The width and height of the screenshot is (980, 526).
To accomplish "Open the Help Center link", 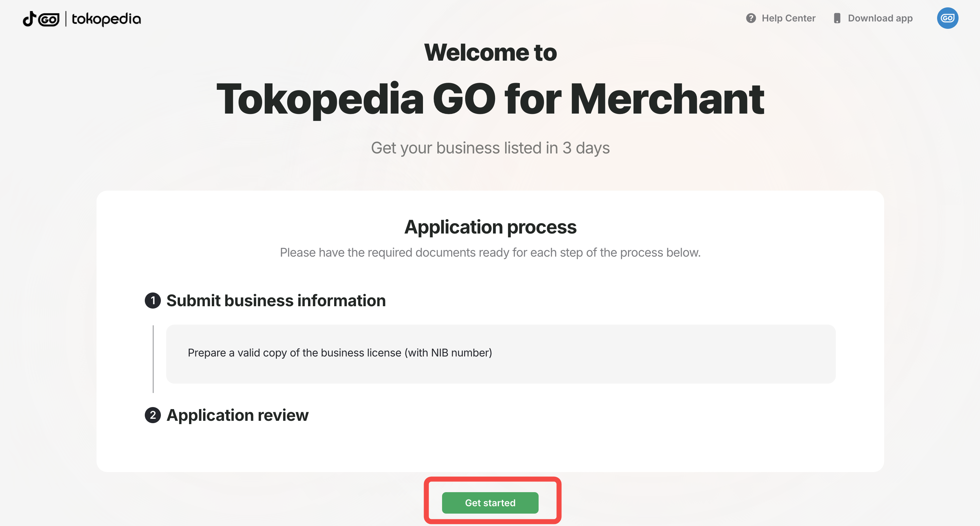I will [x=788, y=18].
